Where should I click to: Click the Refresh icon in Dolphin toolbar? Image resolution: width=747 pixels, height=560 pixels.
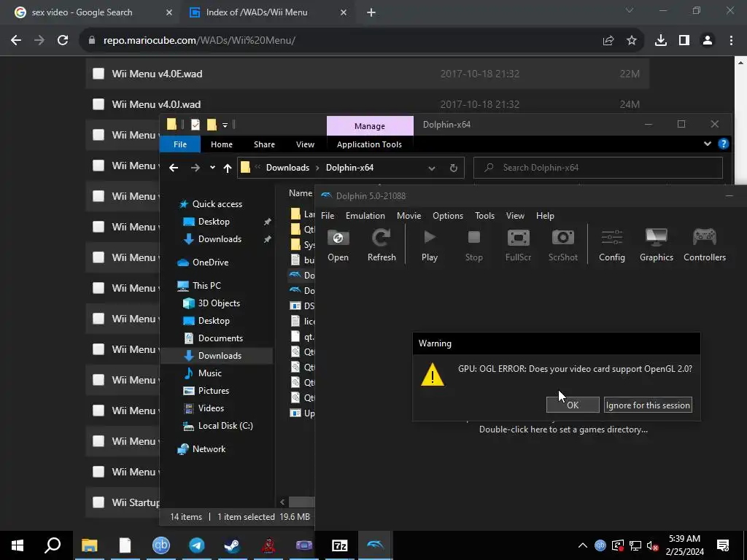[382, 245]
